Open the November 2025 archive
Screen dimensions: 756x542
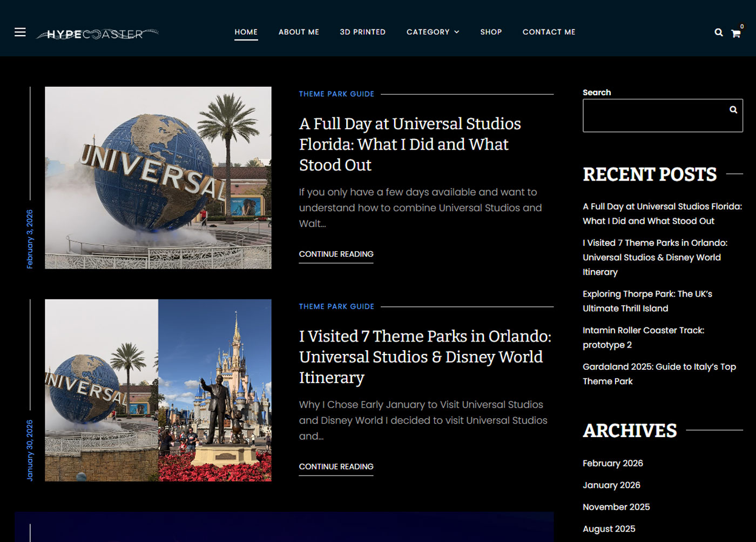pos(616,507)
